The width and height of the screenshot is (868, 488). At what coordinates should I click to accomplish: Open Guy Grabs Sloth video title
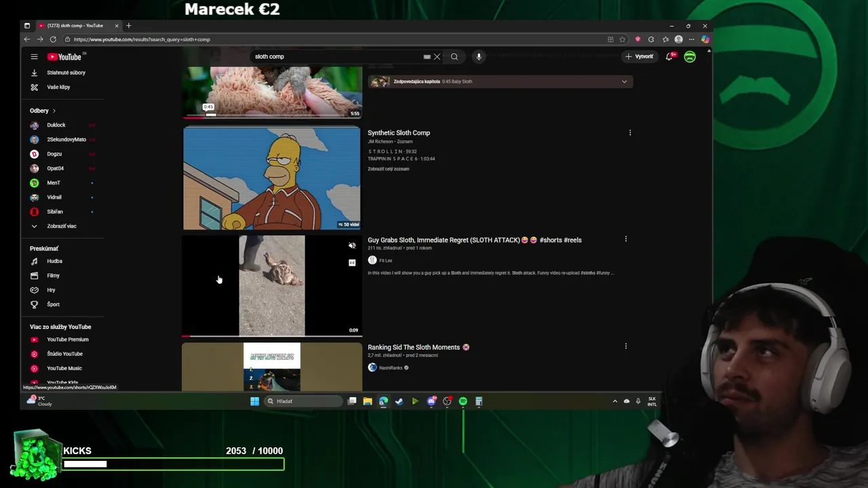(475, 240)
